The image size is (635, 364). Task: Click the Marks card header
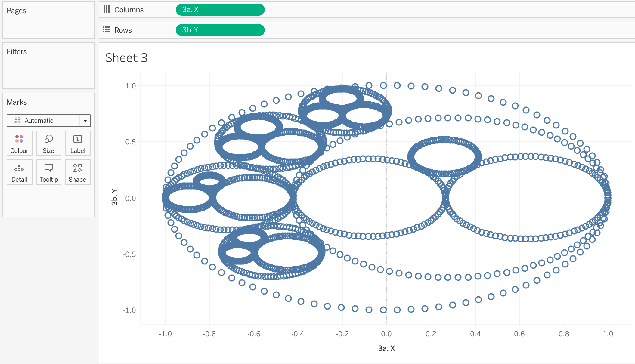coord(17,102)
